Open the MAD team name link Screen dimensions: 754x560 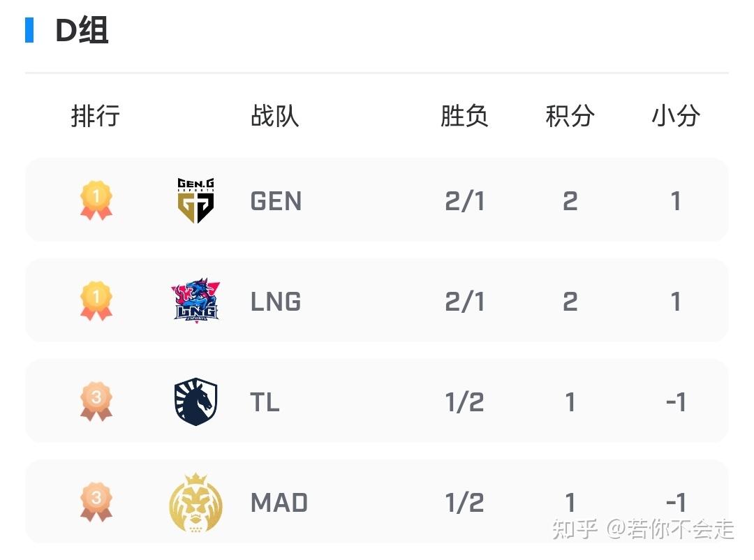279,503
